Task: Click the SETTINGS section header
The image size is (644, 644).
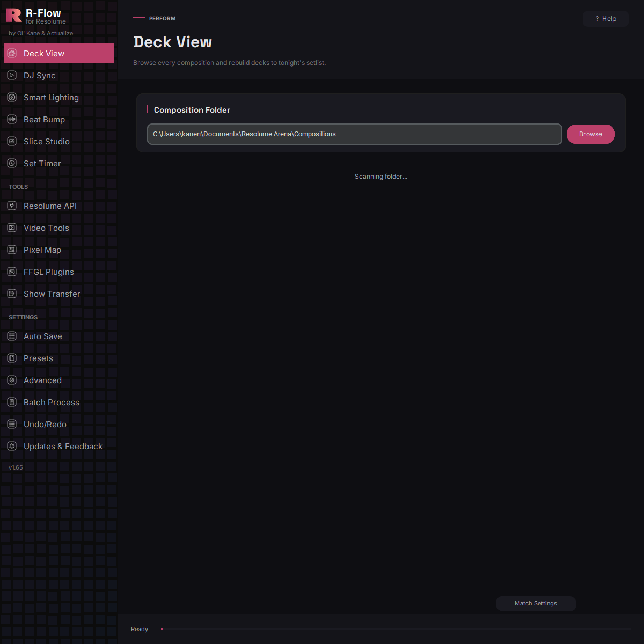Action: coord(23,317)
